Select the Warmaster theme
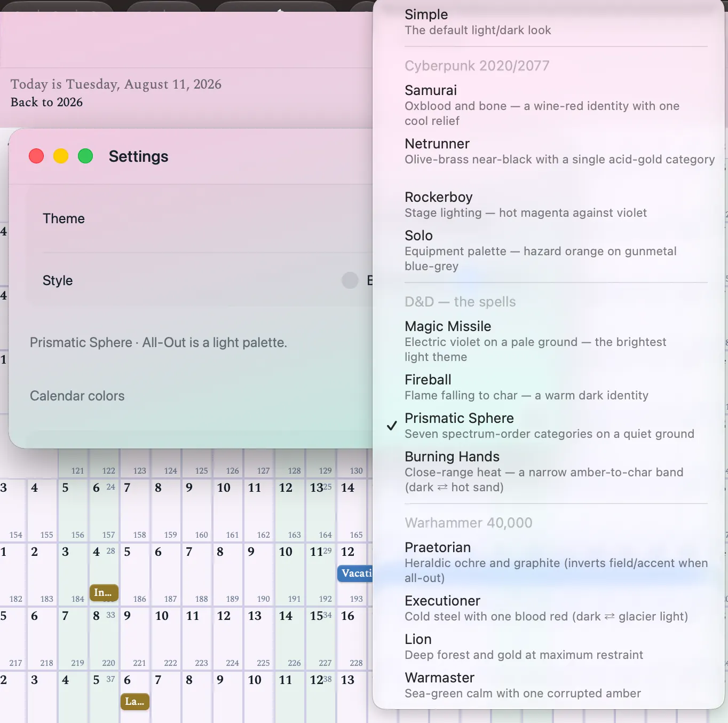The height and width of the screenshot is (723, 728). point(549,685)
